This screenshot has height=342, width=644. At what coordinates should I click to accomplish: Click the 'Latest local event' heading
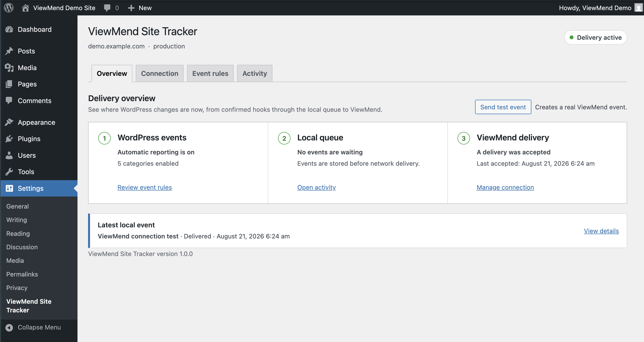(126, 225)
